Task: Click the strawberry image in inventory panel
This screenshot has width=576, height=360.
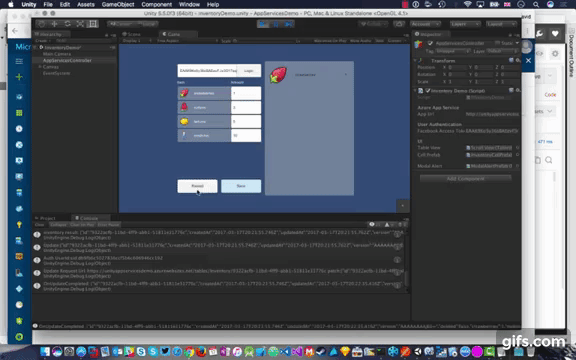Action: (278, 75)
